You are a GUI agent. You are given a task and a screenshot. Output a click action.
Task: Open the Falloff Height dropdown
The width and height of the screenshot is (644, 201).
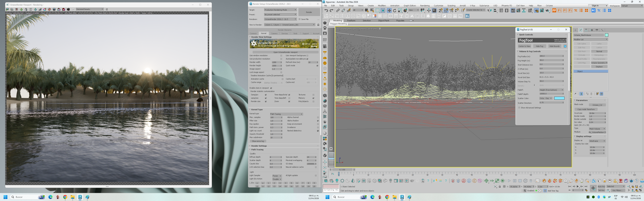click(551, 90)
